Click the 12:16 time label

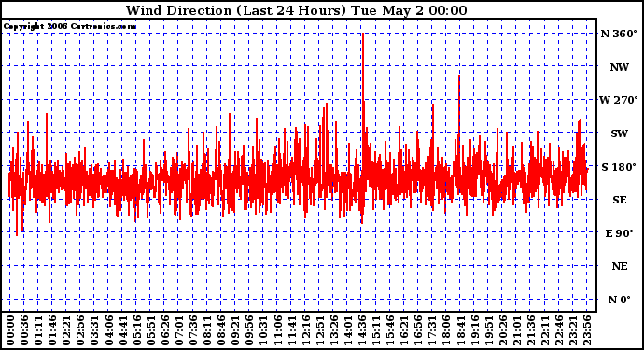[305, 330]
